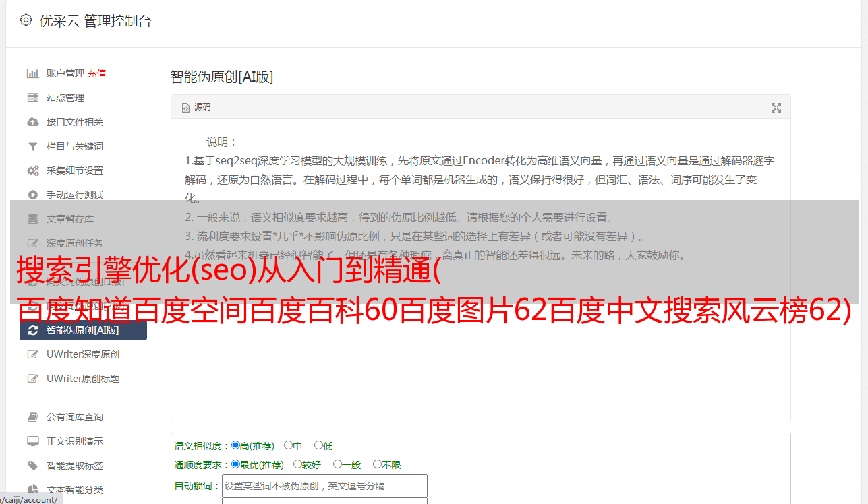Choose 通顺度要求 不限 radio option
This screenshot has height=504, width=868.
pos(377,464)
